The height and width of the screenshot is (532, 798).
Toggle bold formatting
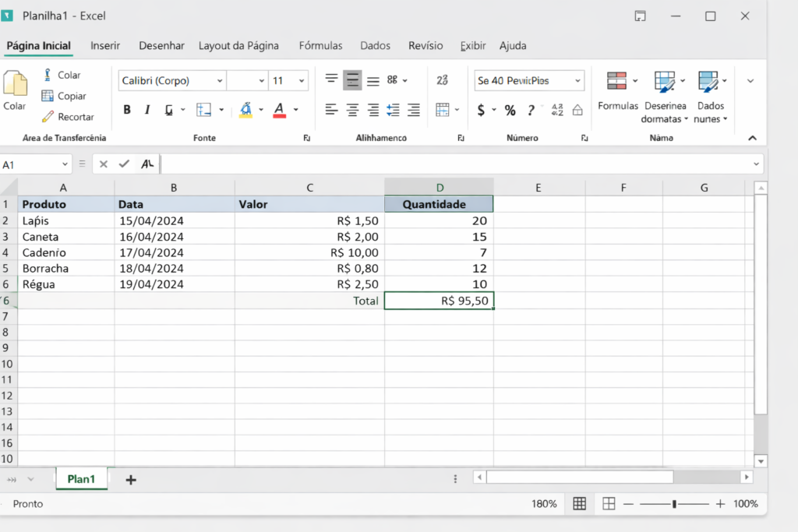pyautogui.click(x=127, y=110)
